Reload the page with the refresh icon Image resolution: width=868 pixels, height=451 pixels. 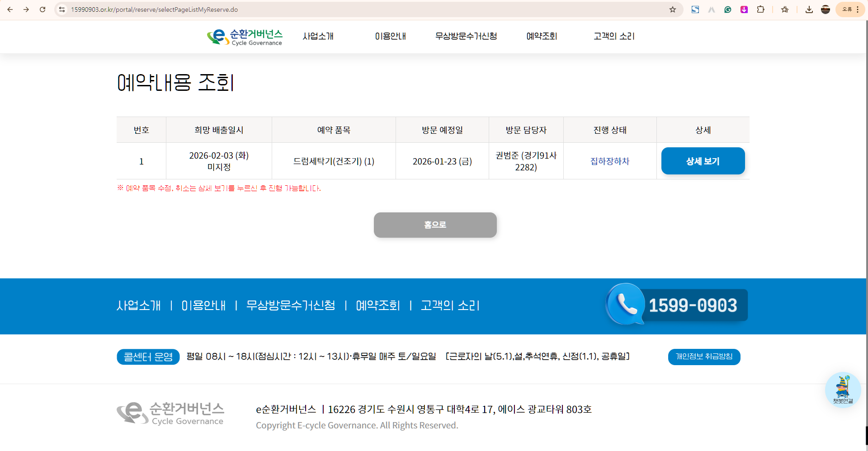(x=42, y=9)
